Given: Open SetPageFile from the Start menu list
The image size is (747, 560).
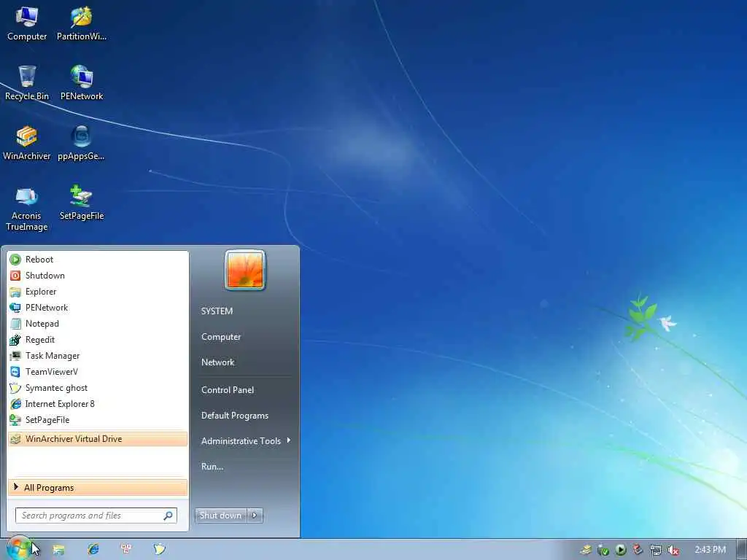Looking at the screenshot, I should 98,420.
